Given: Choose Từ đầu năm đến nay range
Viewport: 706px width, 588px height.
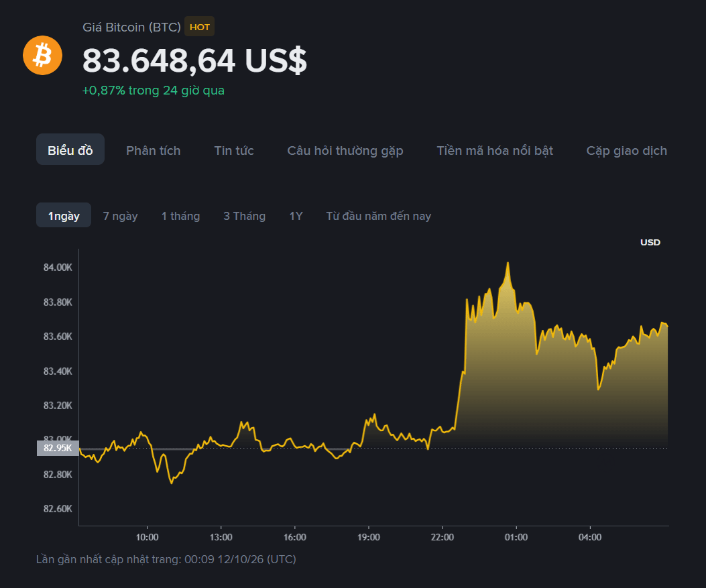Looking at the screenshot, I should (x=379, y=216).
